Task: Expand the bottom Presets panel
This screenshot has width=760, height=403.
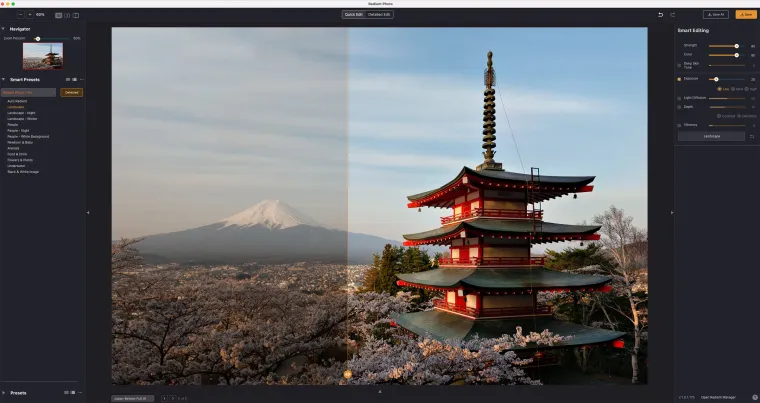Action: [x=4, y=392]
